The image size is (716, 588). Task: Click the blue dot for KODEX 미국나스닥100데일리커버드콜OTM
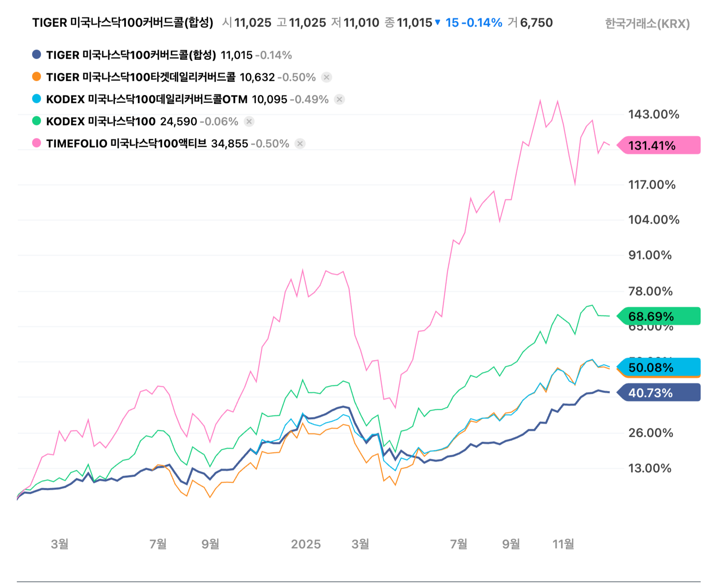[37, 99]
